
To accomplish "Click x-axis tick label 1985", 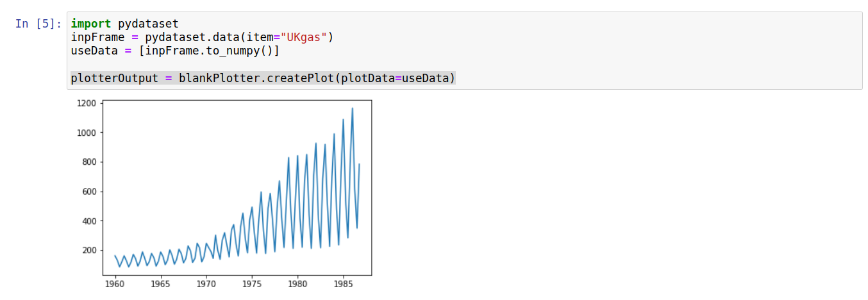I will 343,283.
